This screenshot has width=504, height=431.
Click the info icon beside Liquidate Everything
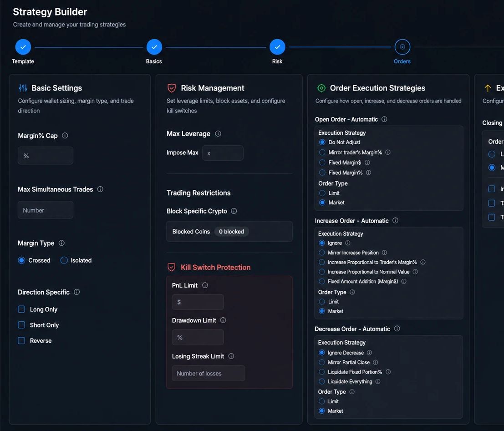pos(378,381)
